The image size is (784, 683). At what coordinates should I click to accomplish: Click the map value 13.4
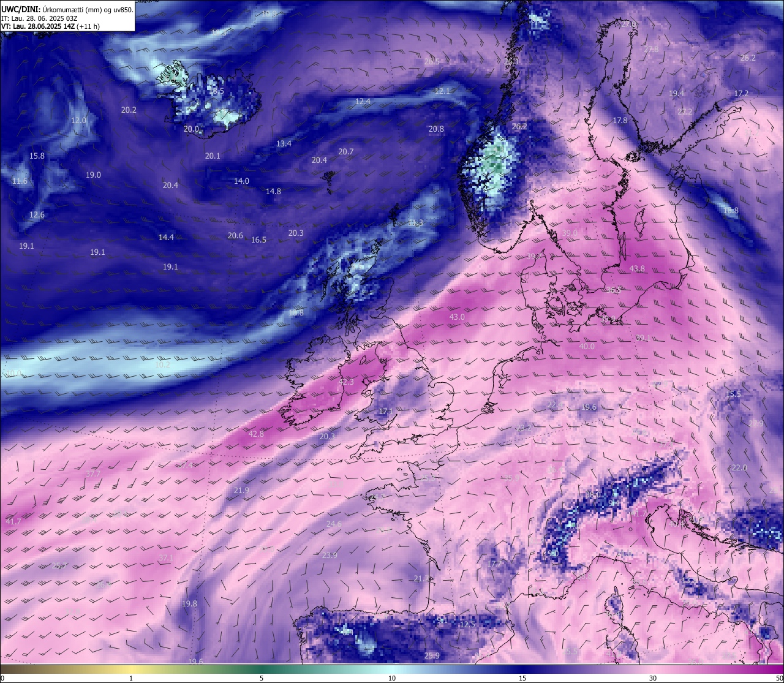(x=284, y=144)
